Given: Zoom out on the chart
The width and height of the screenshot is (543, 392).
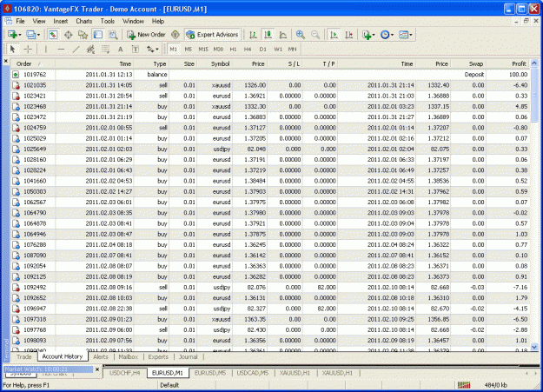Looking at the screenshot, I should [315, 35].
